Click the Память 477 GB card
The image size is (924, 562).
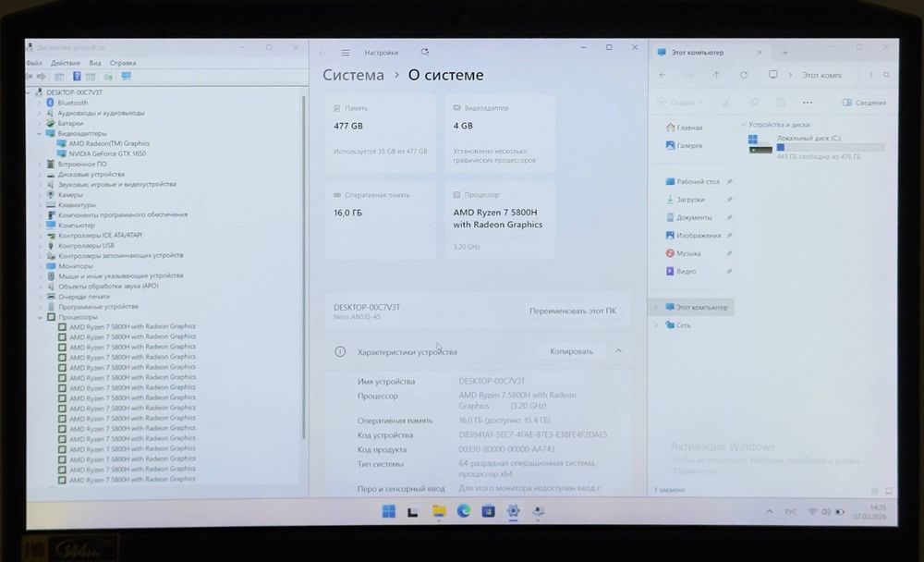381,133
